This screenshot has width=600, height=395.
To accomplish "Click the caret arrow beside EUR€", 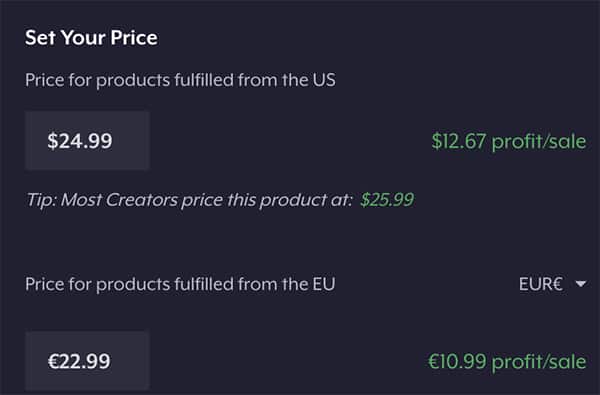I will [x=581, y=284].
